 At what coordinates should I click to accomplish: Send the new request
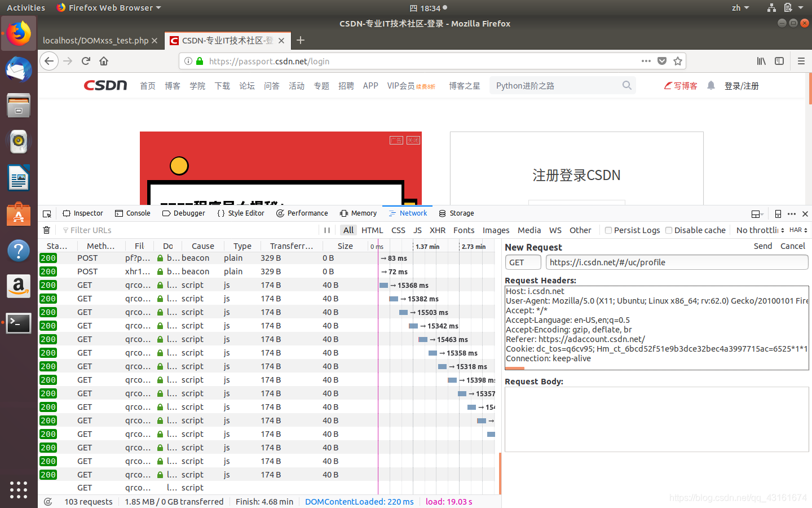763,246
